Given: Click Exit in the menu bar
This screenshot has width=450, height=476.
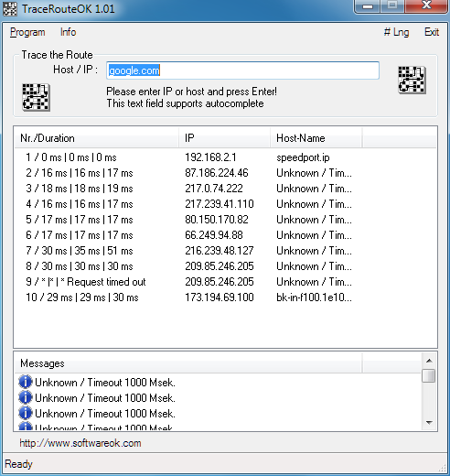Looking at the screenshot, I should pos(432,32).
